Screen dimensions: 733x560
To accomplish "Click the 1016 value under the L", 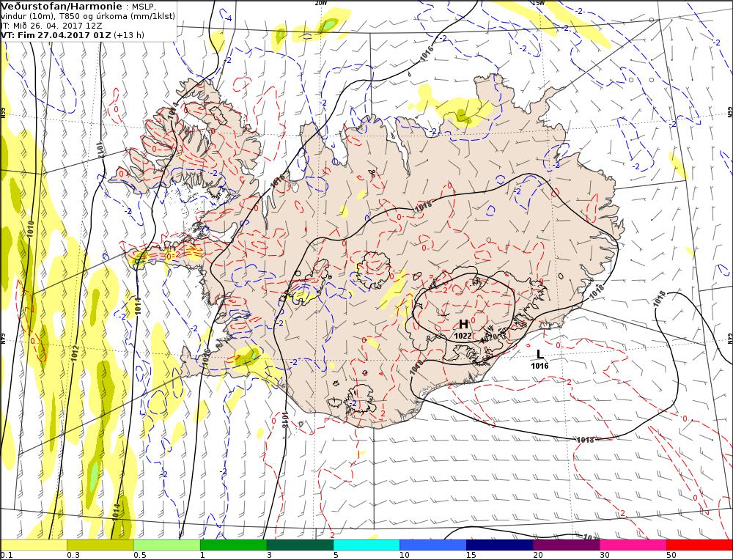I will pyautogui.click(x=539, y=366).
